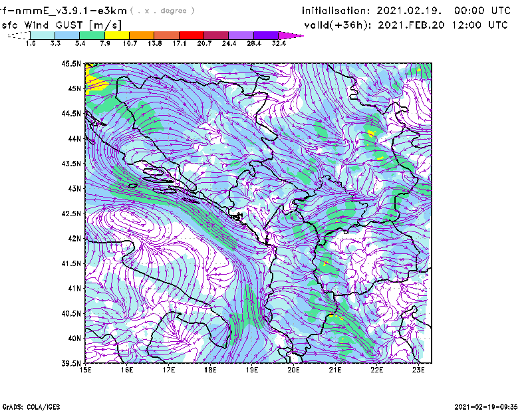Click the grey '( . x . degree )' text
Image resolution: width=532 pixels, height=411 pixels.
coord(162,11)
